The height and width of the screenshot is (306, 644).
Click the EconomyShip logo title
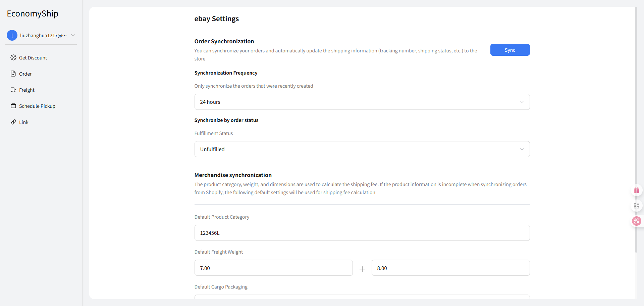33,13
